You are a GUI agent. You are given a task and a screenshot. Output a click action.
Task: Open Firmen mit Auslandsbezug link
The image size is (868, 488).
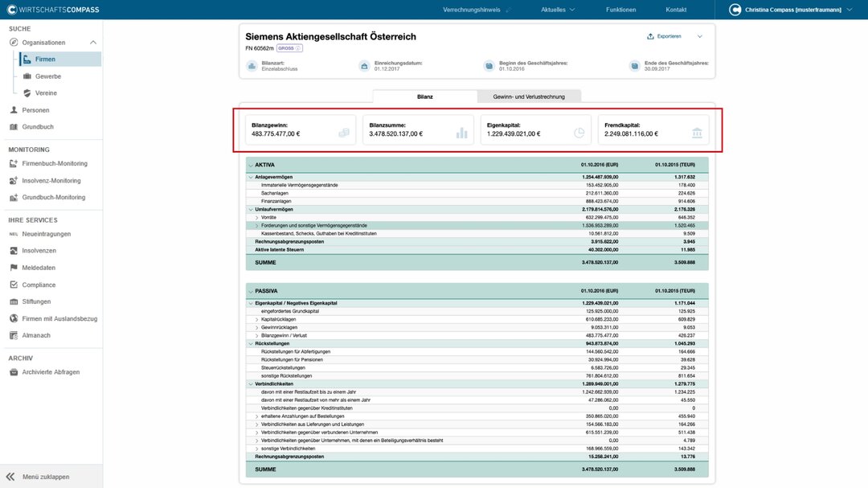[59, 318]
